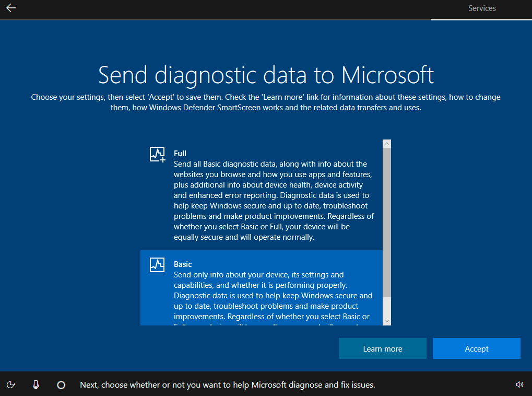Accept the diagnostic data settings
532x396 pixels.
[476, 348]
